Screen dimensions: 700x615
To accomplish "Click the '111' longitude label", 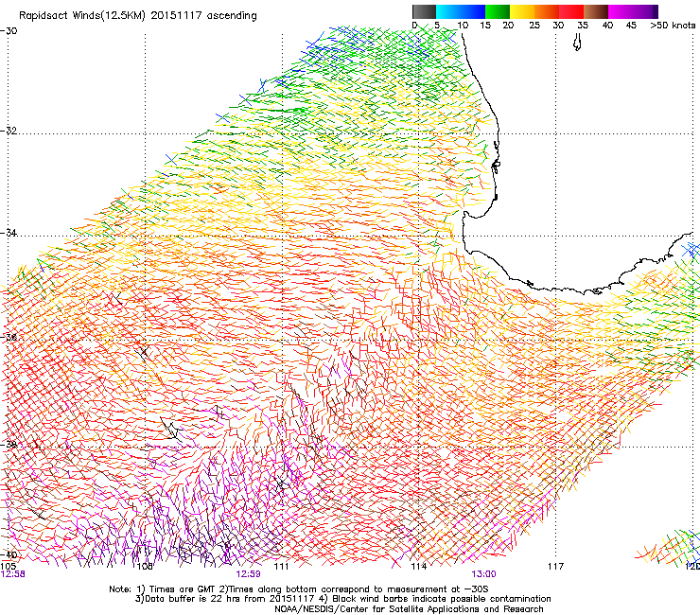I will 281,567.
